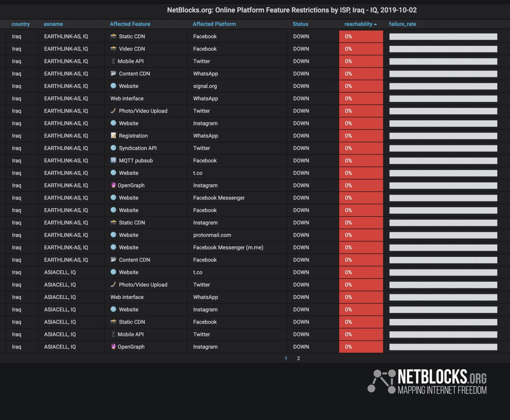Click globe icon in EARTHLINK Instagram Website row

[114, 123]
